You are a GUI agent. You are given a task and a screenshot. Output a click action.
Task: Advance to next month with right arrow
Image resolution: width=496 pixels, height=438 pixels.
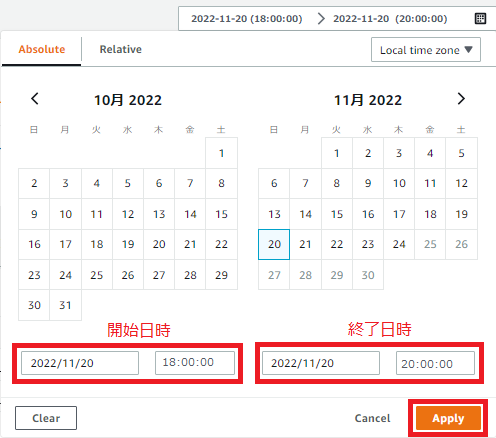pyautogui.click(x=461, y=99)
